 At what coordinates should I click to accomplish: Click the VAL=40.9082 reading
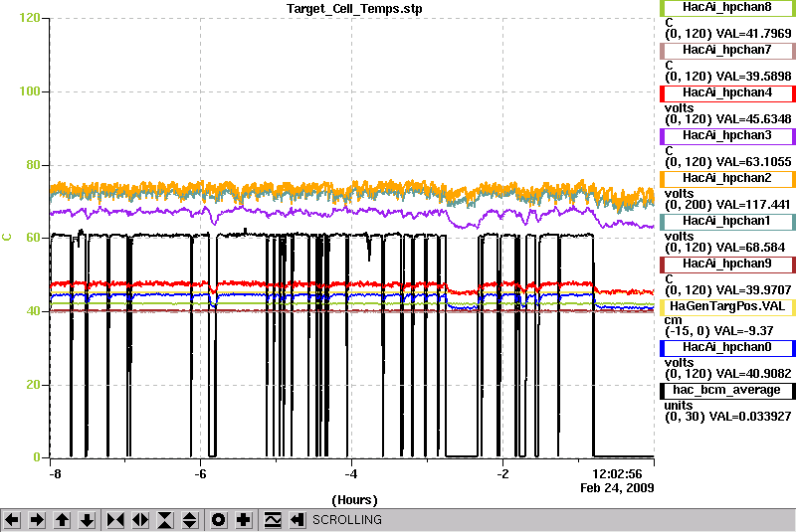[x=753, y=374]
